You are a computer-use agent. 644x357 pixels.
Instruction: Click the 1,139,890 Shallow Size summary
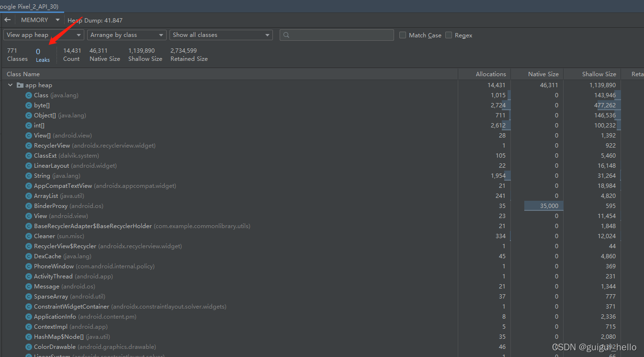click(145, 55)
